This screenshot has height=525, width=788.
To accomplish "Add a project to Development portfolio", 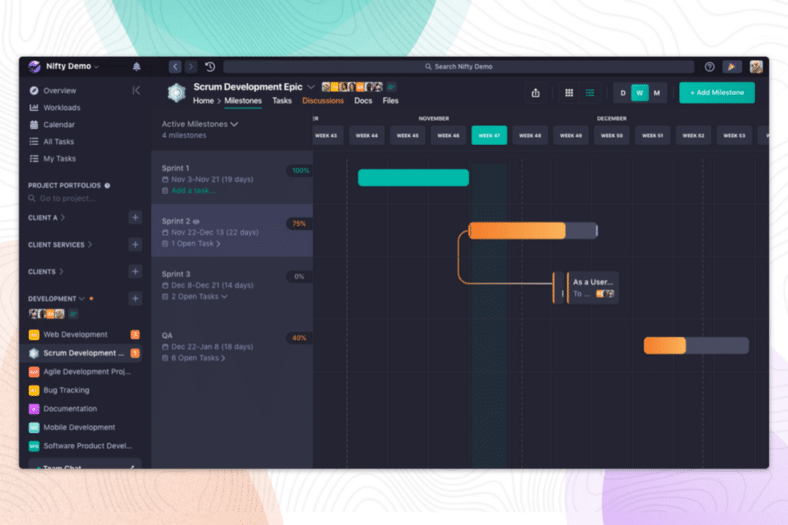I will 135,298.
